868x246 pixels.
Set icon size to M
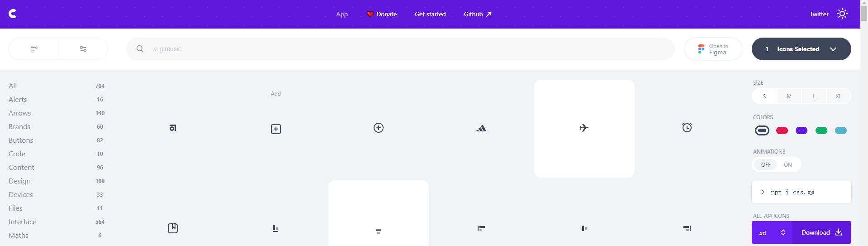tap(789, 96)
